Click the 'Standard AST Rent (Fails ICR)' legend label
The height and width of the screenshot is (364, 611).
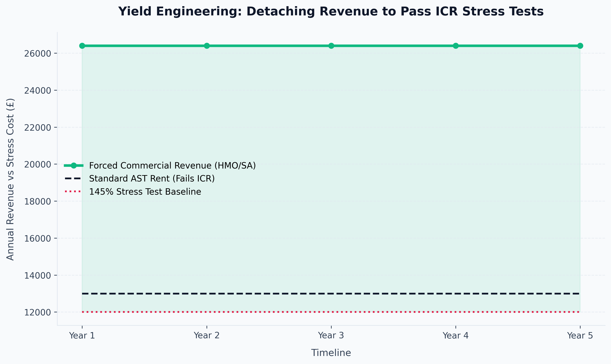pyautogui.click(x=152, y=179)
